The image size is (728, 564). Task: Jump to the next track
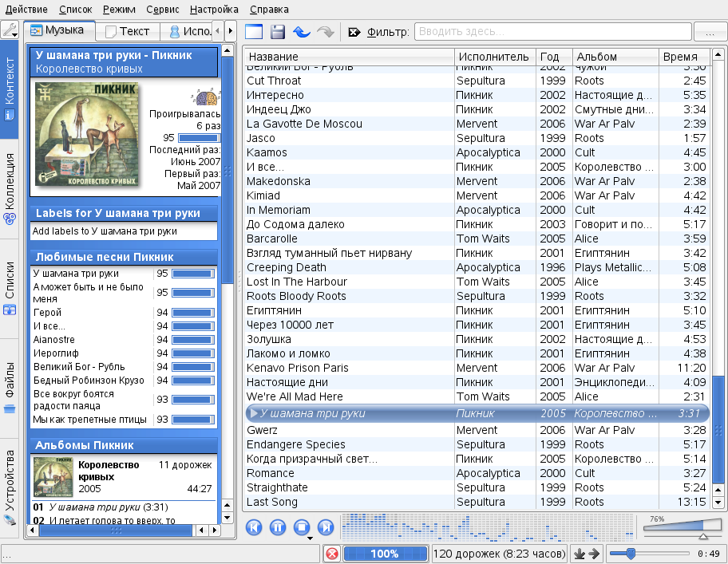tap(325, 527)
